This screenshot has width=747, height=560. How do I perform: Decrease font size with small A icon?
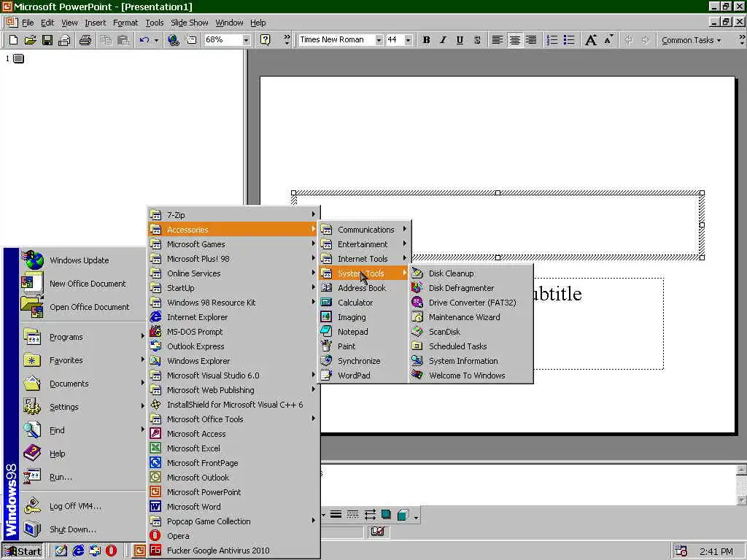pos(608,40)
